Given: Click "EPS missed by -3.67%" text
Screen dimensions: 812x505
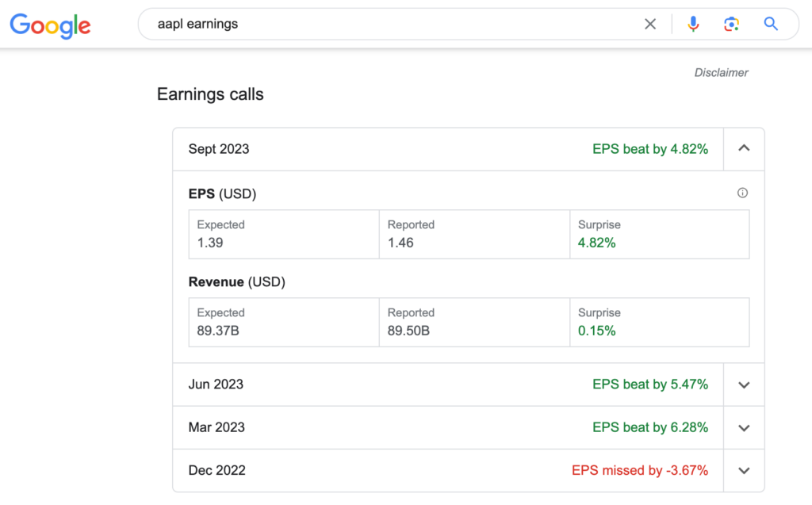Looking at the screenshot, I should pos(640,470).
